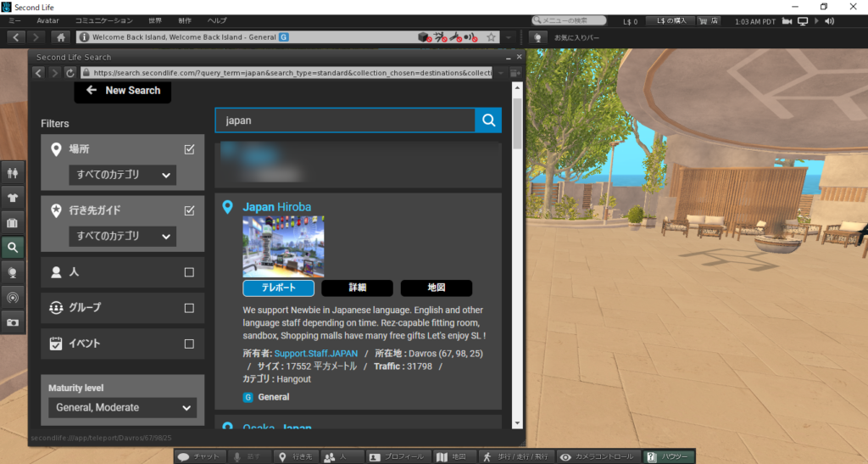Click the no-build cube icon in location bar
The image size is (868, 464).
click(424, 37)
